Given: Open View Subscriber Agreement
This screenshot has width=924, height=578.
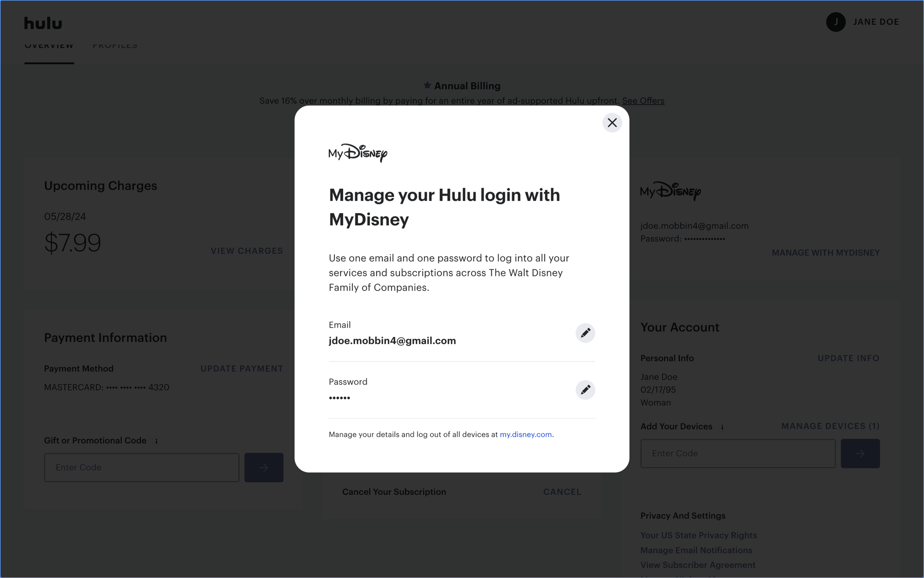Looking at the screenshot, I should 697,565.
